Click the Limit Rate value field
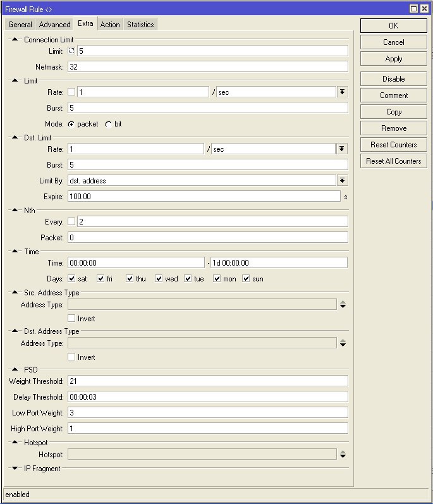 (x=143, y=92)
